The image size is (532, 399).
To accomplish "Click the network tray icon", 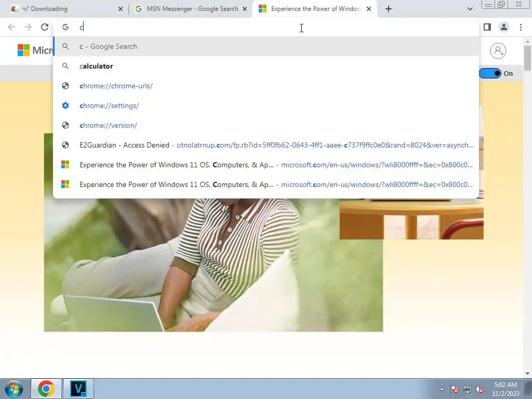I will (467, 389).
